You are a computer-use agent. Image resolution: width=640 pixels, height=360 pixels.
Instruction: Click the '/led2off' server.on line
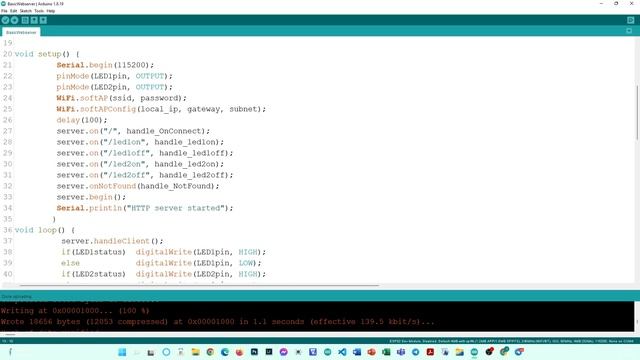tap(145, 175)
